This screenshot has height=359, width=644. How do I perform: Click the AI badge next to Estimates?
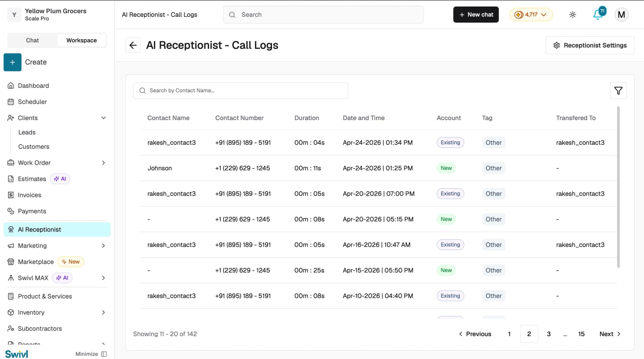[x=60, y=179]
